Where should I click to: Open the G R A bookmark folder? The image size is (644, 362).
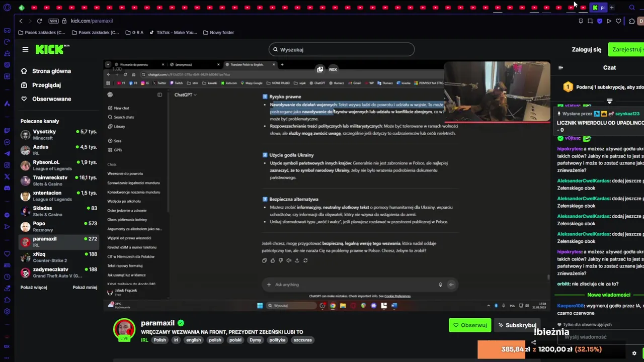point(134,33)
